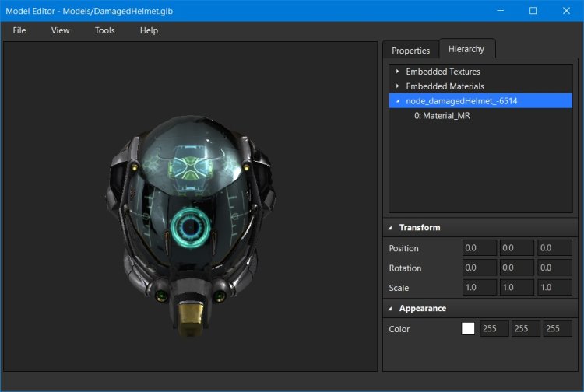584x392 pixels.
Task: Collapse the Transform section
Action: (391, 228)
